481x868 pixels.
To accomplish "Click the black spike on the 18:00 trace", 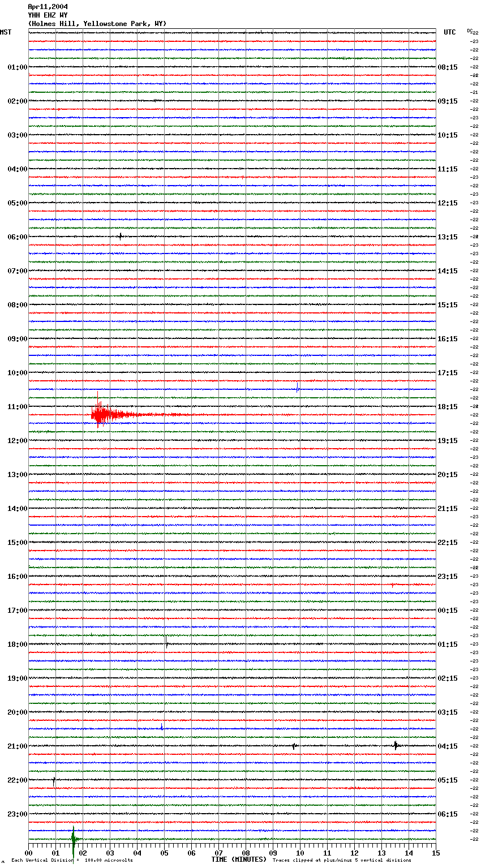I will pos(166,642).
